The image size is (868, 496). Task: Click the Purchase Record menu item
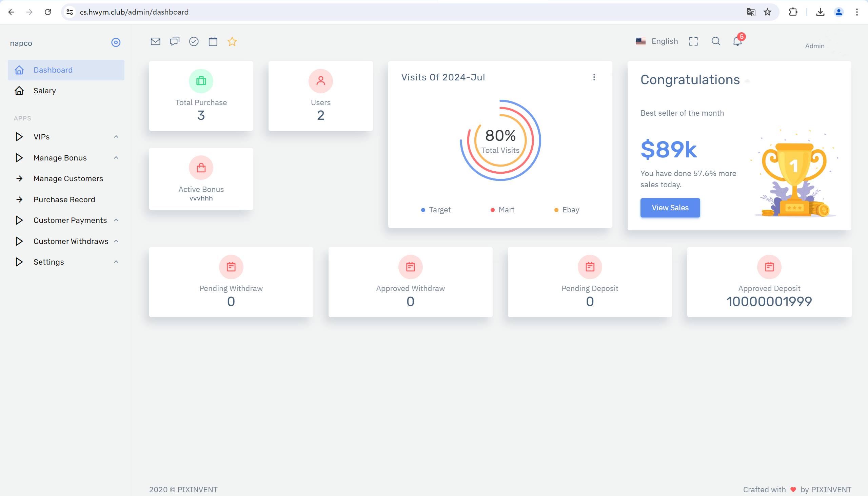[x=64, y=199]
